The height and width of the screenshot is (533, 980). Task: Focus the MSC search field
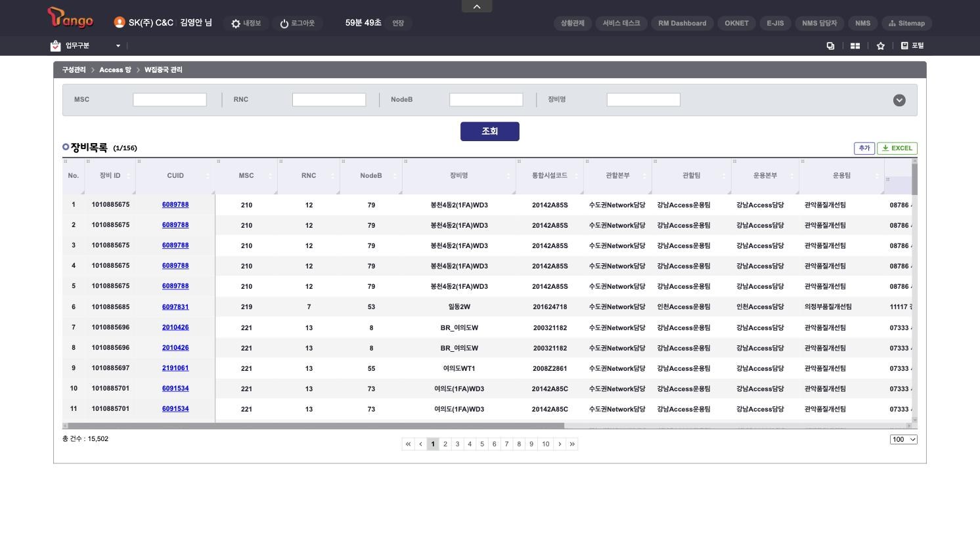point(169,100)
